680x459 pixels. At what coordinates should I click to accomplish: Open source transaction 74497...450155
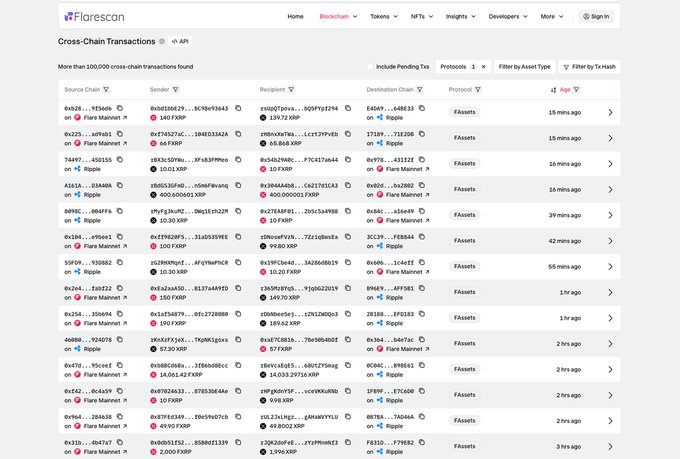(88, 160)
